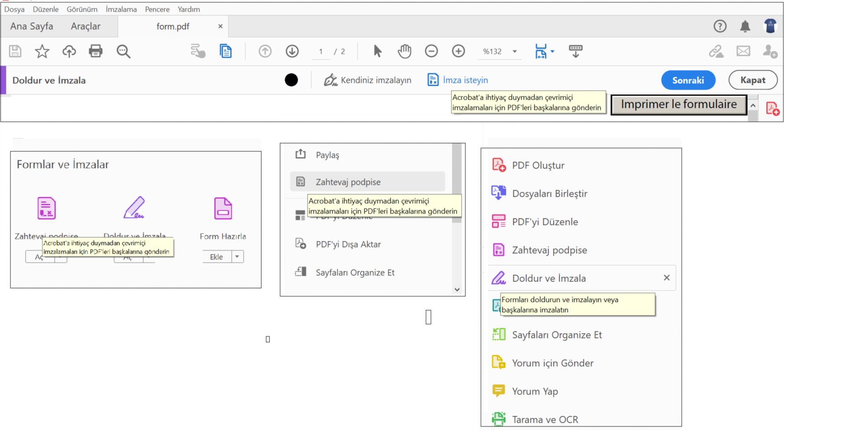Image resolution: width=868 pixels, height=430 pixels.
Task: Send the file by email icon
Action: point(743,51)
